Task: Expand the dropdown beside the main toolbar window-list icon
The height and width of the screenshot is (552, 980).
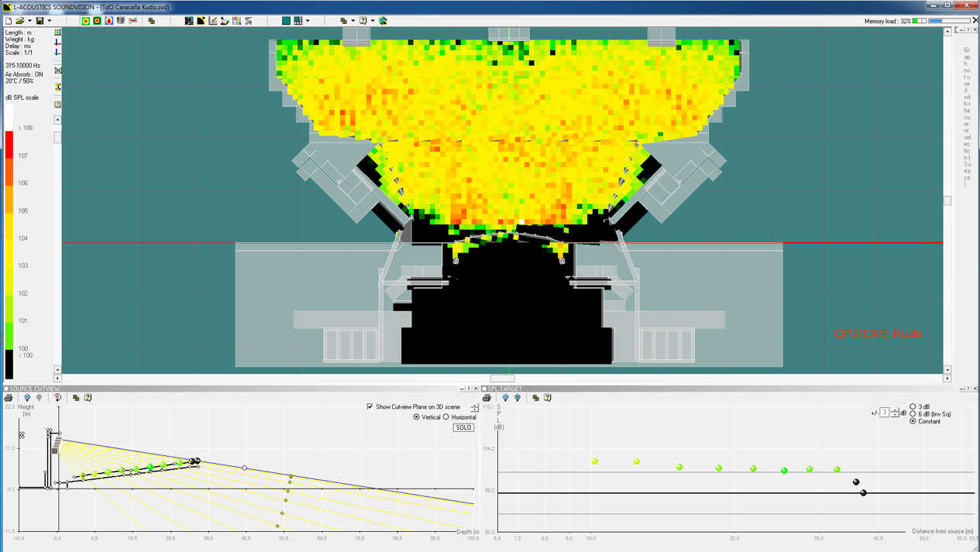Action: point(353,21)
